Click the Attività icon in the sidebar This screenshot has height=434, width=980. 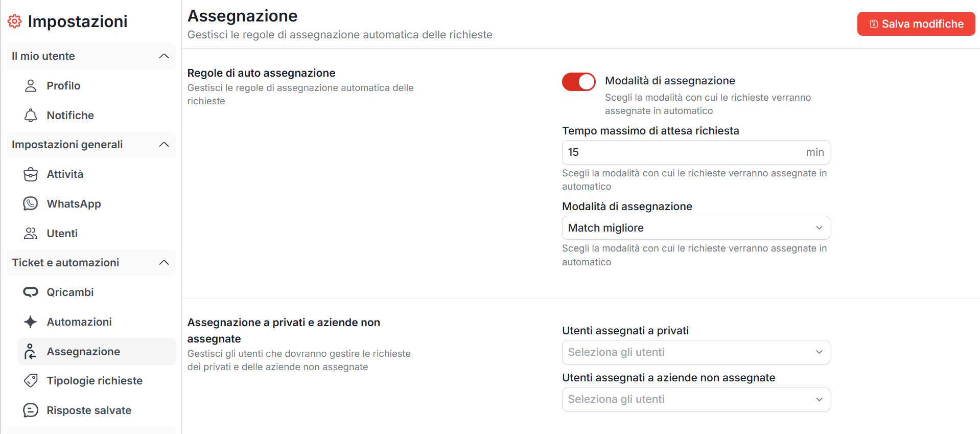[31, 174]
